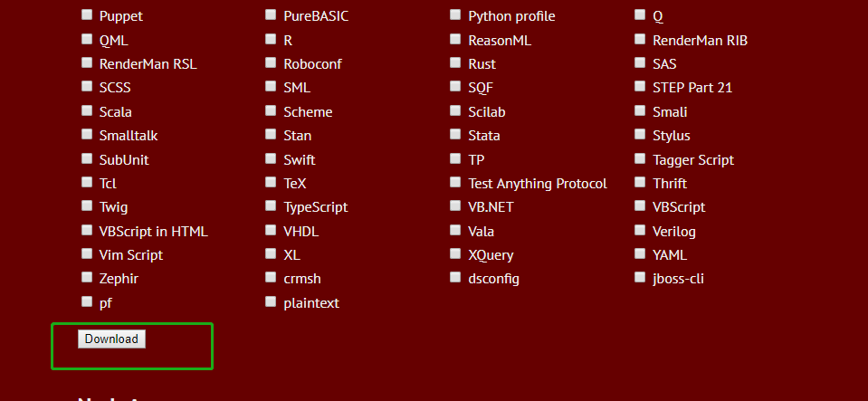868x401 pixels.
Task: Check the XQuery language option
Action: tap(455, 254)
